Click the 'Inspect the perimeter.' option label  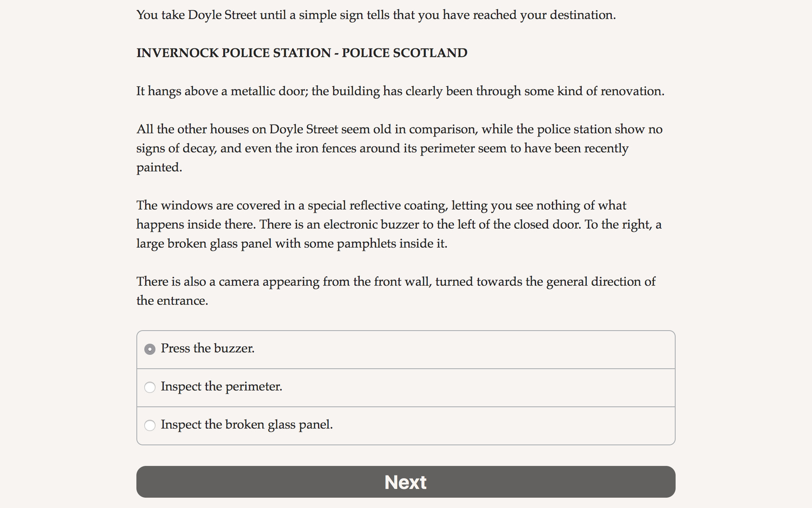(x=221, y=387)
